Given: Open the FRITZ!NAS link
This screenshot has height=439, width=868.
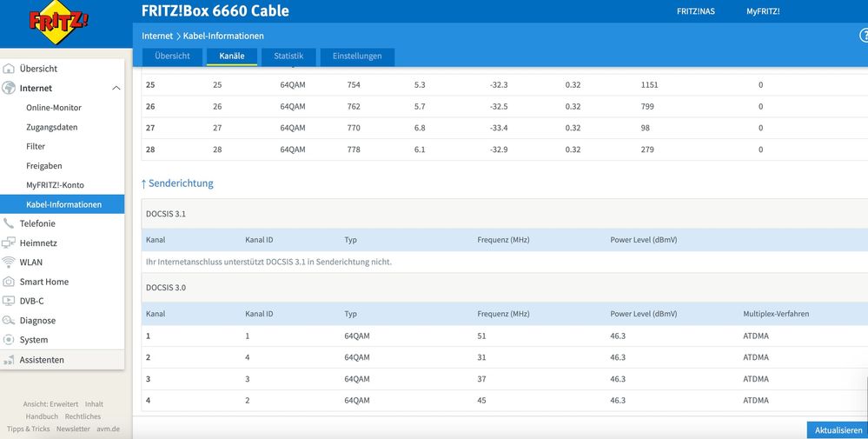Looking at the screenshot, I should tap(695, 11).
